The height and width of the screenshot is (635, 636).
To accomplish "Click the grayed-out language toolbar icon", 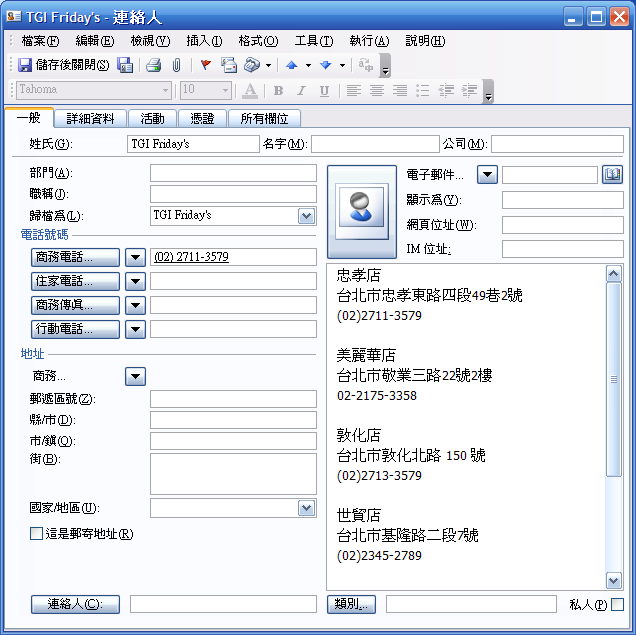I will (366, 65).
